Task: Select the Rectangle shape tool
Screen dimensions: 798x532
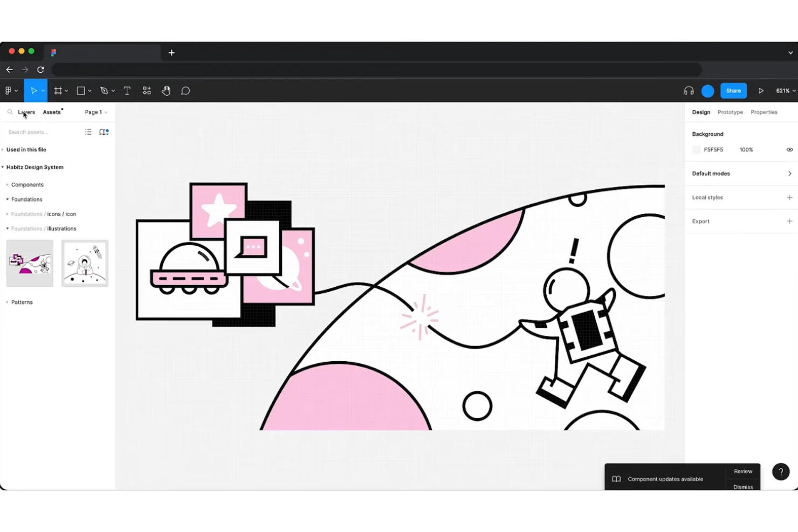Action: coord(81,91)
